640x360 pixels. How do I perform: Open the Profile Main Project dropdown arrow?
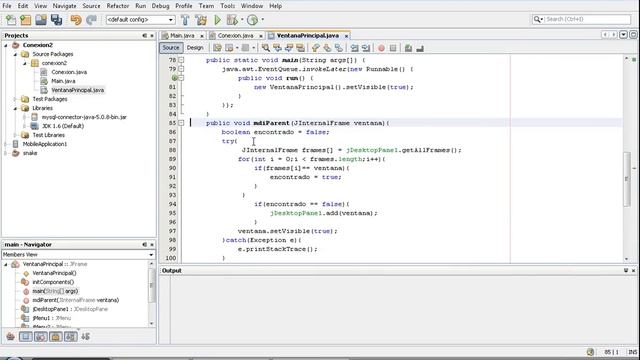coord(262,20)
